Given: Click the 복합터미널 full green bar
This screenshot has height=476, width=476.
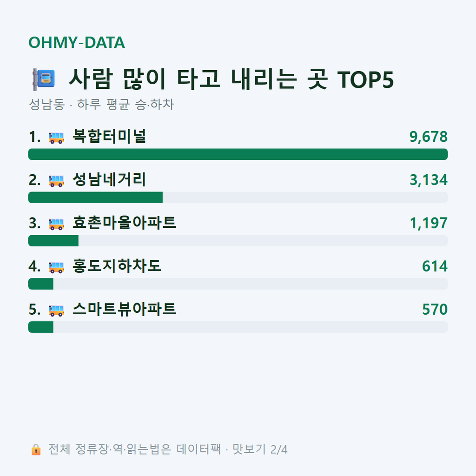Looking at the screenshot, I should [238, 154].
